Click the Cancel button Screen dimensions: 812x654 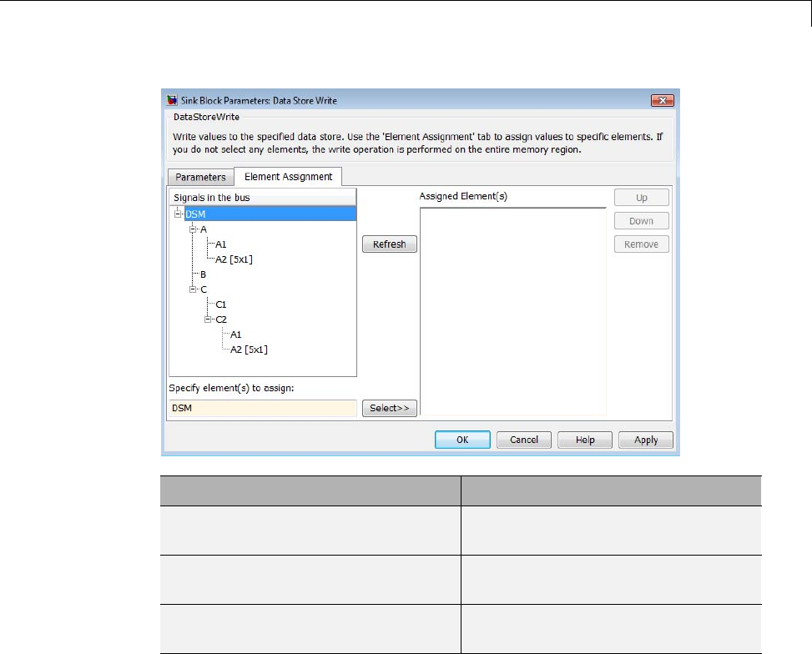coord(524,440)
